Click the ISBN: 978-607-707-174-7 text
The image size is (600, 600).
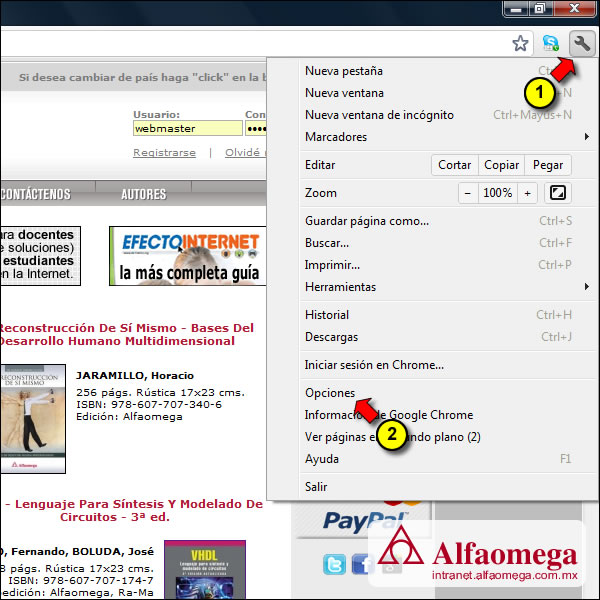[81, 580]
